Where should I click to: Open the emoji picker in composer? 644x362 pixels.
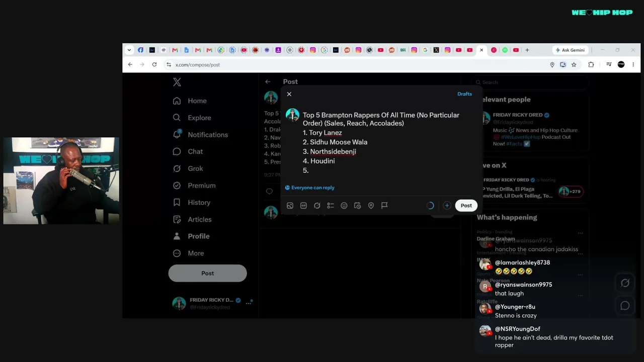click(x=344, y=206)
